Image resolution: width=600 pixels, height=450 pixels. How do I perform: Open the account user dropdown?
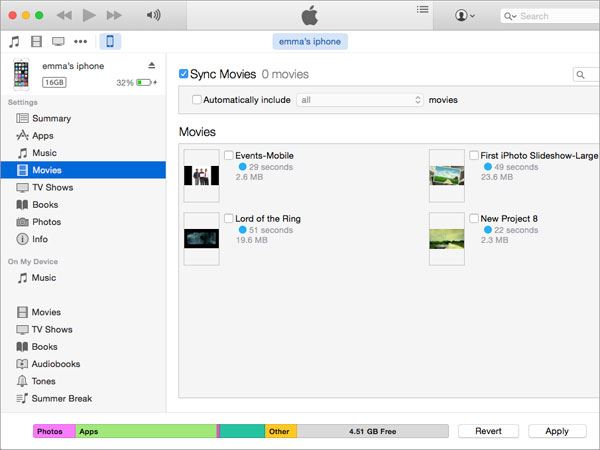point(465,16)
